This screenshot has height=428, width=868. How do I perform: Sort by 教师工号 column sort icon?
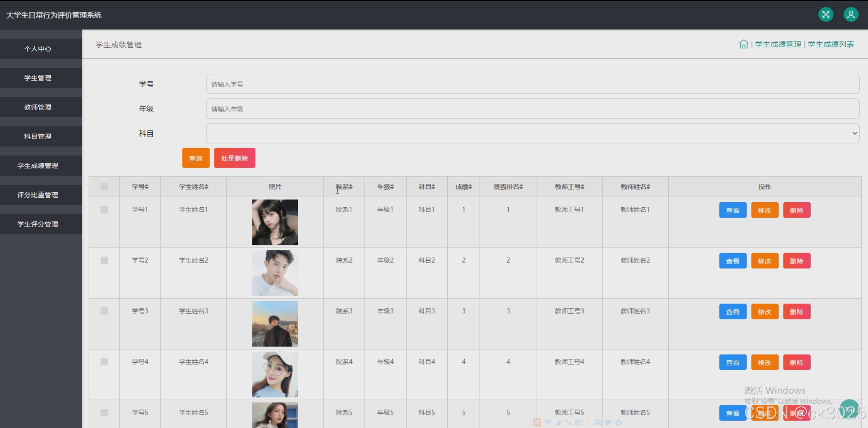(583, 187)
